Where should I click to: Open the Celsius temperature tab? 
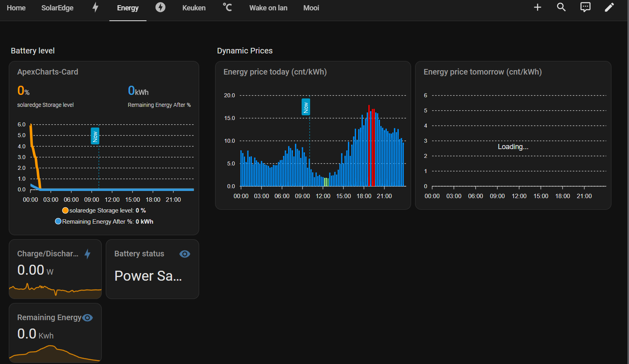click(227, 7)
